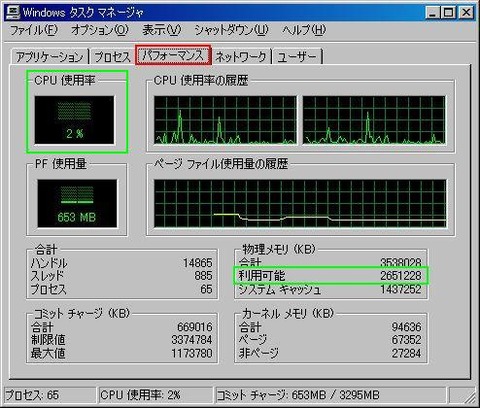Click the 非ページ label
Viewport: 480px width, 408px height.
click(259, 353)
